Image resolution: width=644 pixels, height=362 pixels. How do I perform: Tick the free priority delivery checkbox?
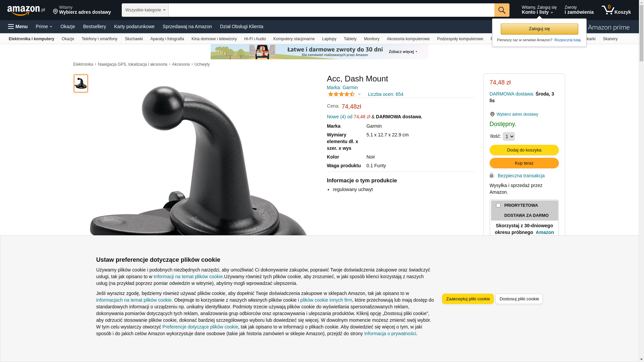pyautogui.click(x=498, y=205)
